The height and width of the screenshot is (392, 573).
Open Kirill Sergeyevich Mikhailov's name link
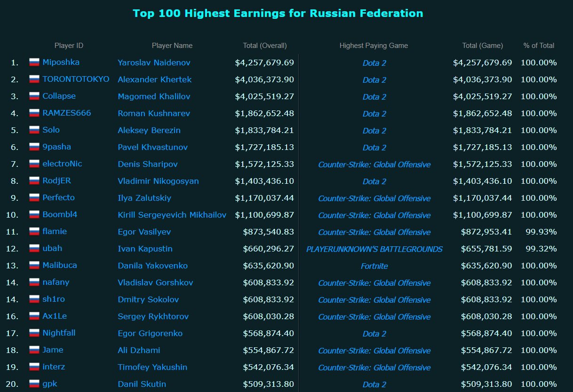click(x=172, y=215)
